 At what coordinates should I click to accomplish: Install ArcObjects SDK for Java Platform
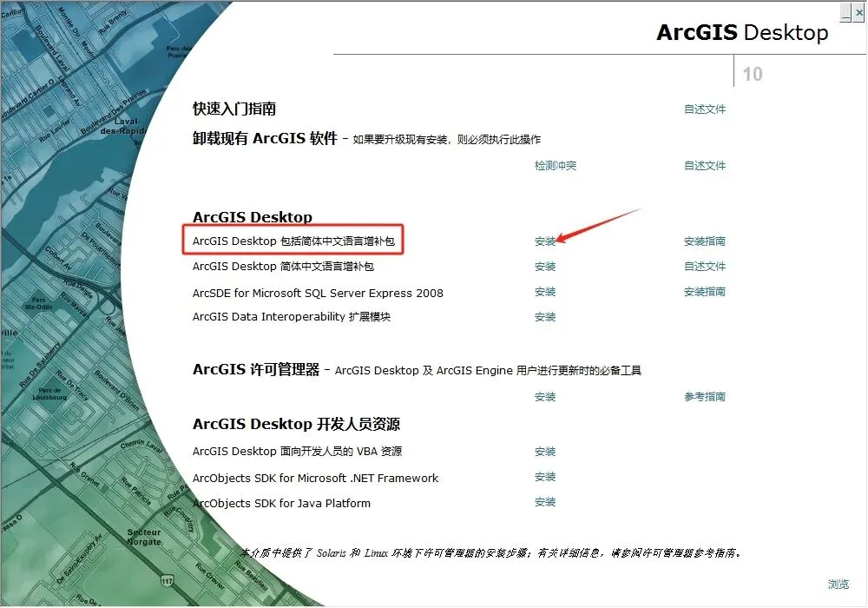tap(545, 502)
